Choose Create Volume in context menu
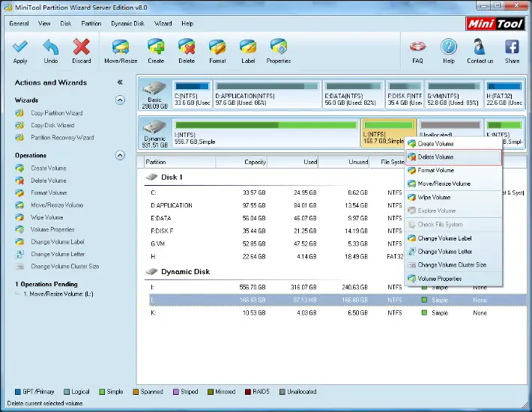This screenshot has height=412, width=532. (x=453, y=144)
